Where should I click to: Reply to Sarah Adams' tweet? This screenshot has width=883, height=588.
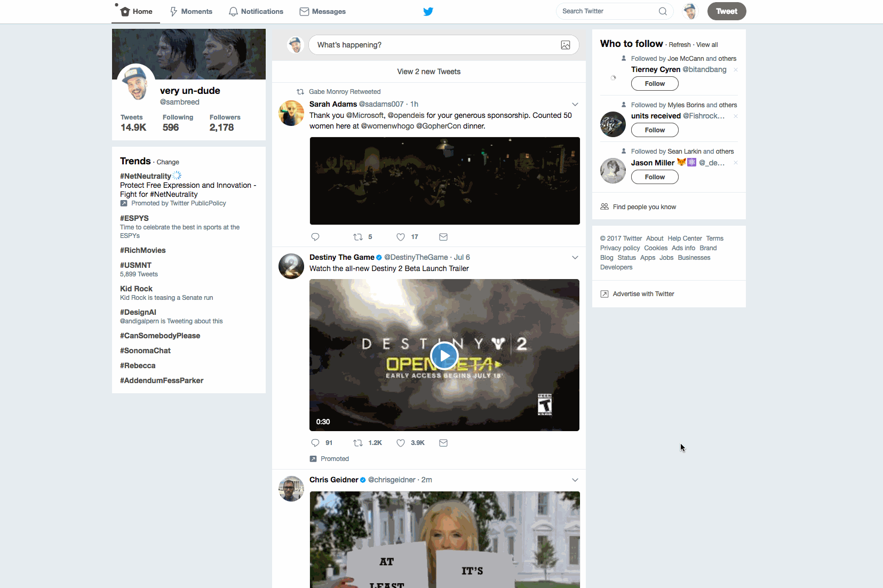pyautogui.click(x=315, y=237)
